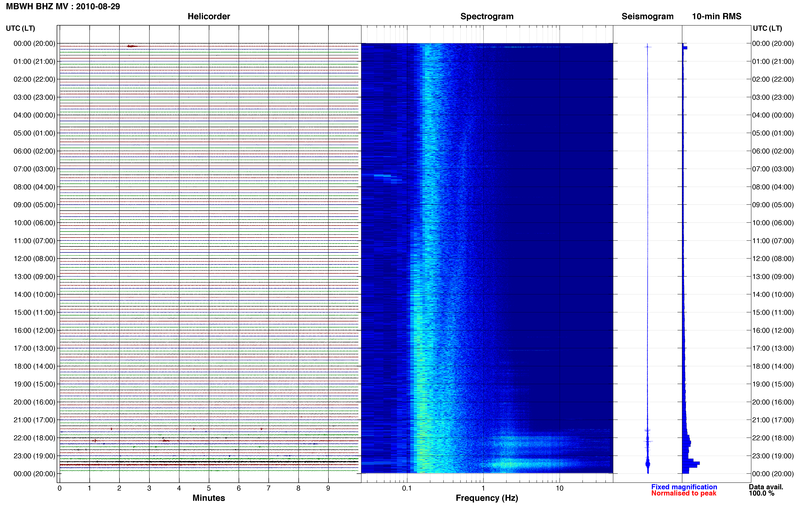Click the 'Fixed magnification' legend text
The height and width of the screenshot is (508, 812).
tap(684, 487)
